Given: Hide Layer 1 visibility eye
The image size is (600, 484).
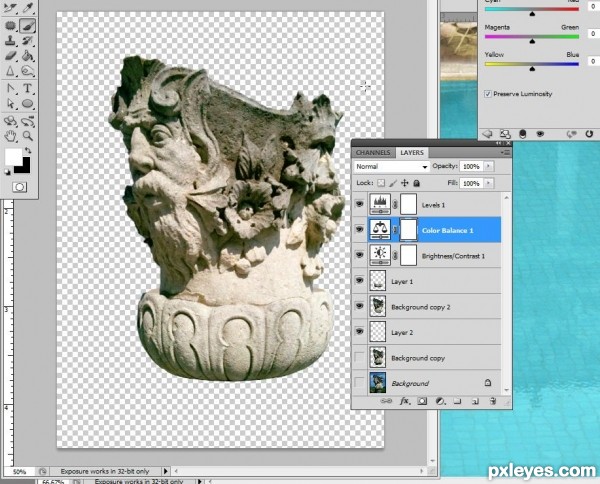Looking at the screenshot, I should click(359, 280).
